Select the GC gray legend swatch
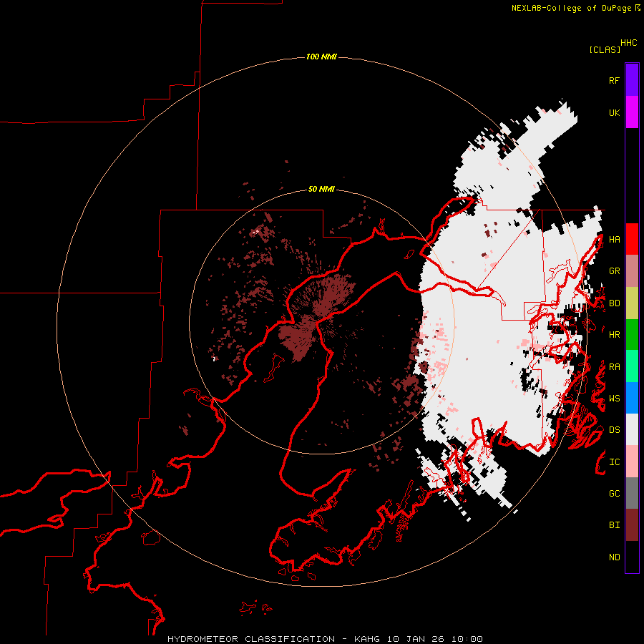644x644 pixels. point(632,493)
